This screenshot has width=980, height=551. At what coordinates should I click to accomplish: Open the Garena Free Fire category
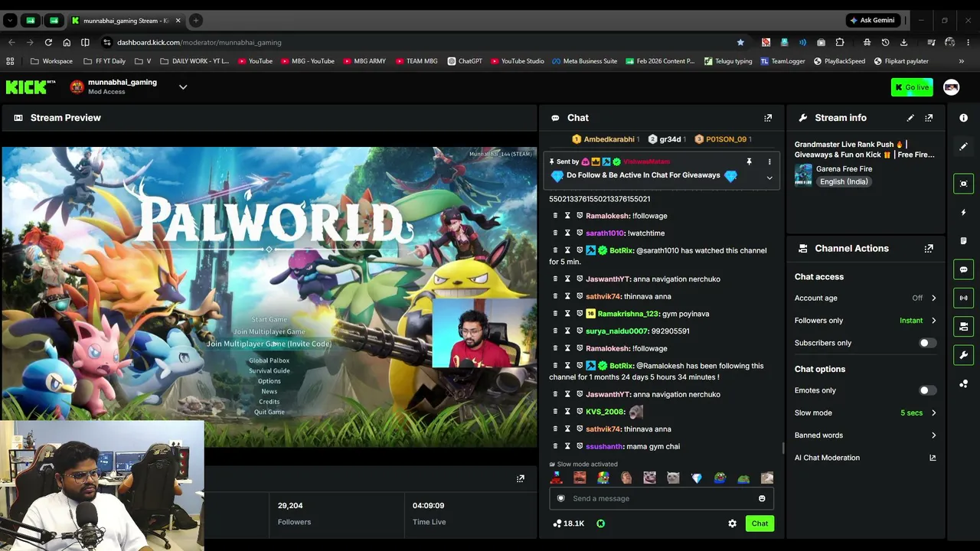pos(844,169)
